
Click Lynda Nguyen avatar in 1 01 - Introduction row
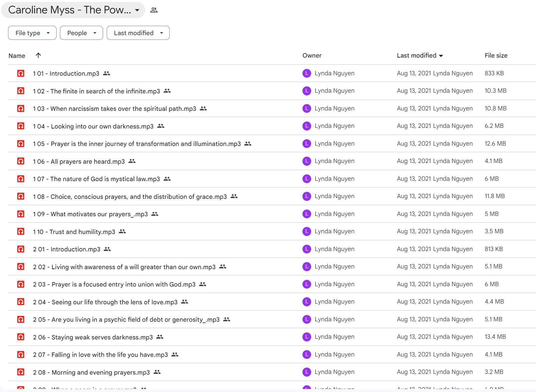point(307,73)
